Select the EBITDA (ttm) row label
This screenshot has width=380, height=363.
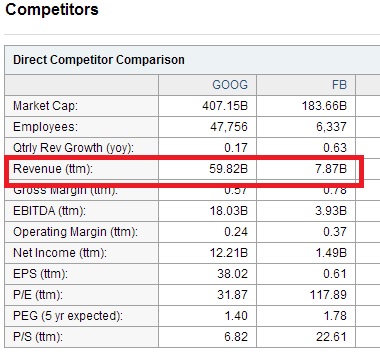49,211
